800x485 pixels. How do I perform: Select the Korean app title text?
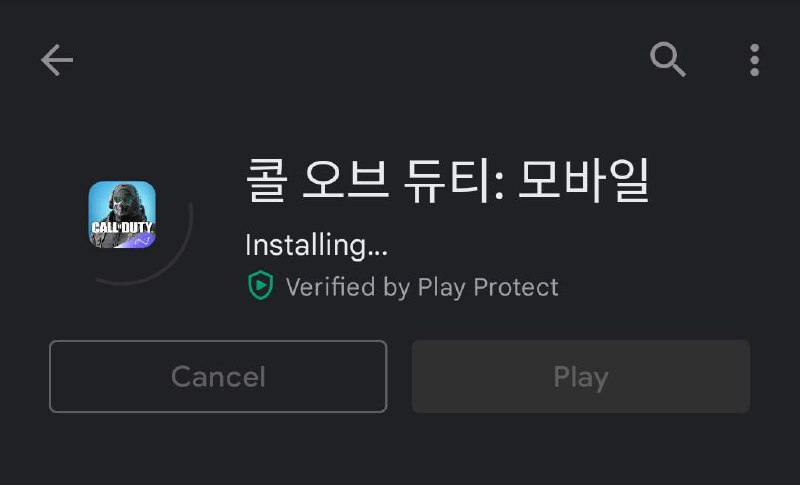[x=447, y=181]
